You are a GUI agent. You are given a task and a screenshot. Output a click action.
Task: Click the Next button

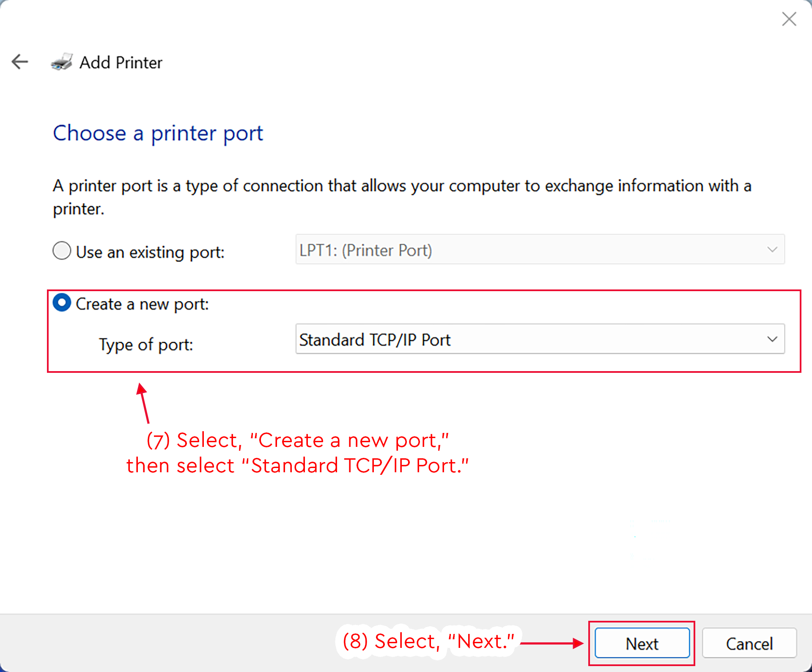point(642,643)
